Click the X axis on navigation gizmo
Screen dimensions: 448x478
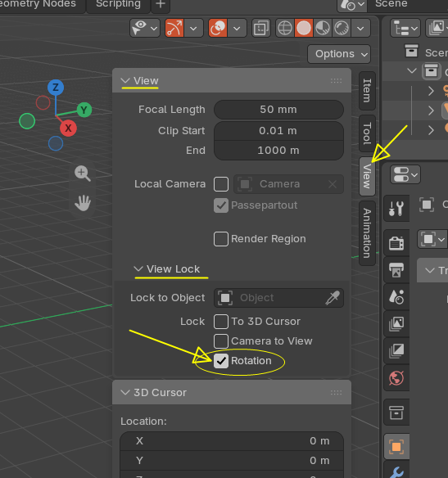[x=68, y=128]
